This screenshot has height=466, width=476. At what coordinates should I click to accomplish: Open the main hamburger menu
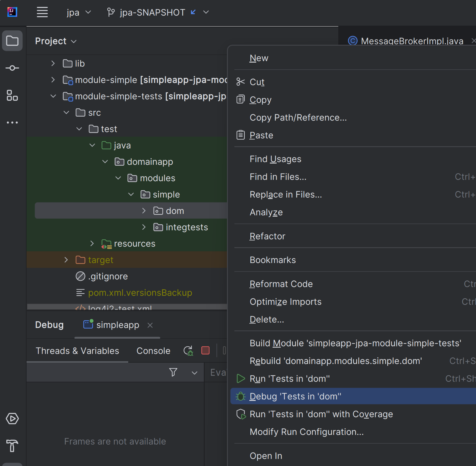click(x=42, y=12)
